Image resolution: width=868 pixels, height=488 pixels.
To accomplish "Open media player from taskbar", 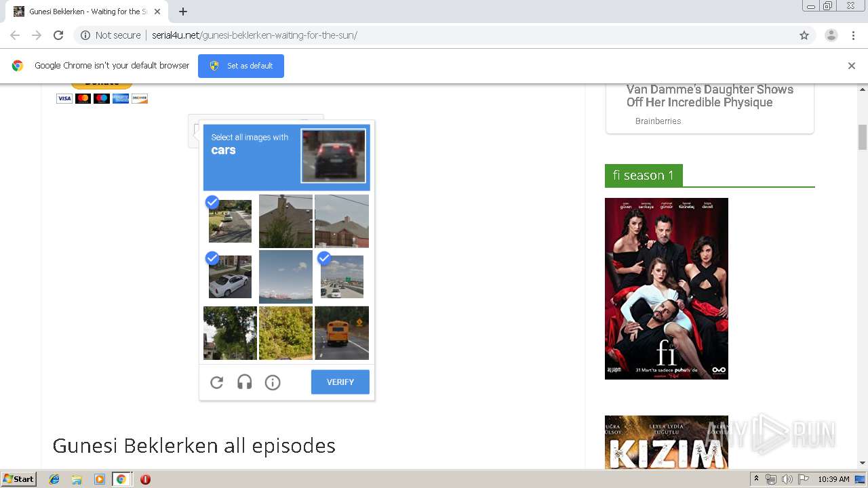I will [100, 479].
